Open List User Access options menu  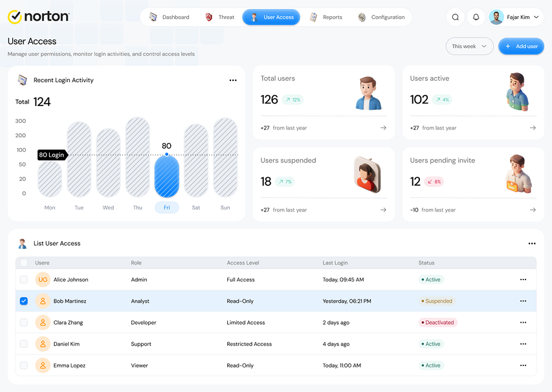(x=532, y=243)
